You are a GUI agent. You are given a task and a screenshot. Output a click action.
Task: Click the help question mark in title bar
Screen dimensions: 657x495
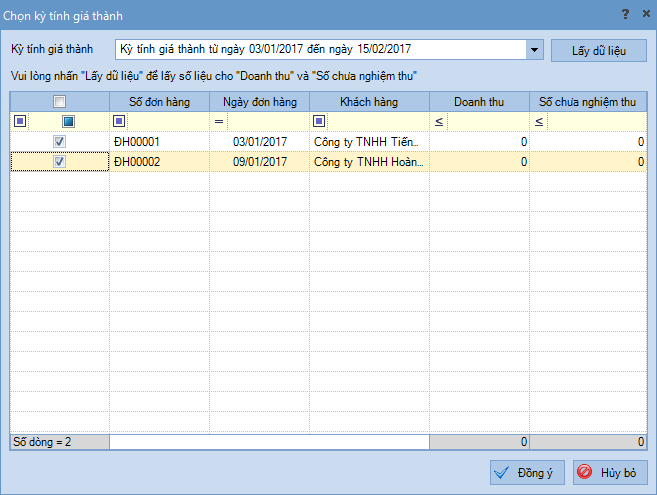coord(624,14)
